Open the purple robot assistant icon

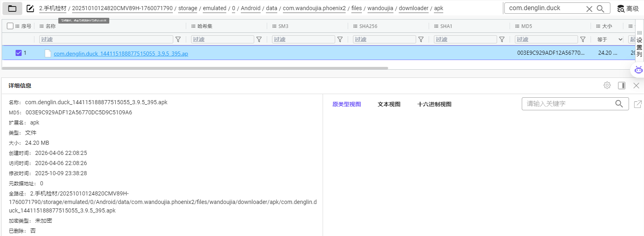(638, 70)
